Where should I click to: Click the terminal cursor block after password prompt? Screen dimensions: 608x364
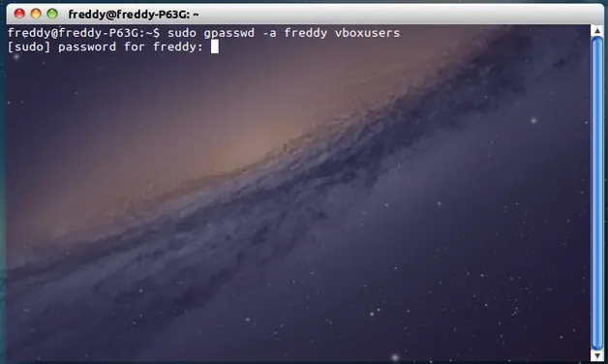click(x=214, y=46)
